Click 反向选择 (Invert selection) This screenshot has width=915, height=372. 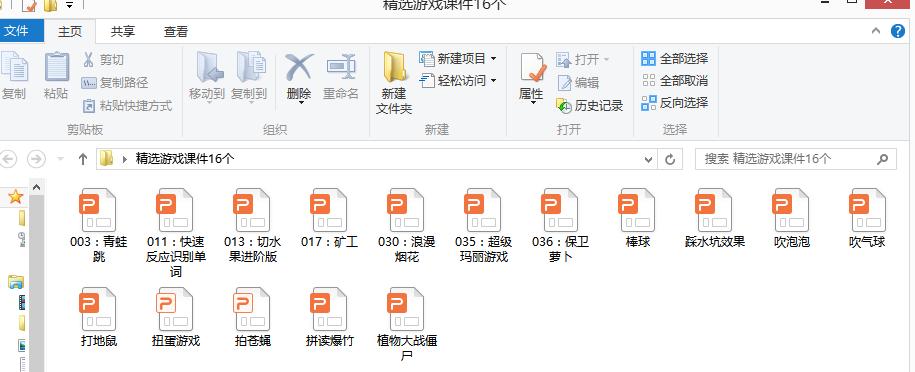675,103
